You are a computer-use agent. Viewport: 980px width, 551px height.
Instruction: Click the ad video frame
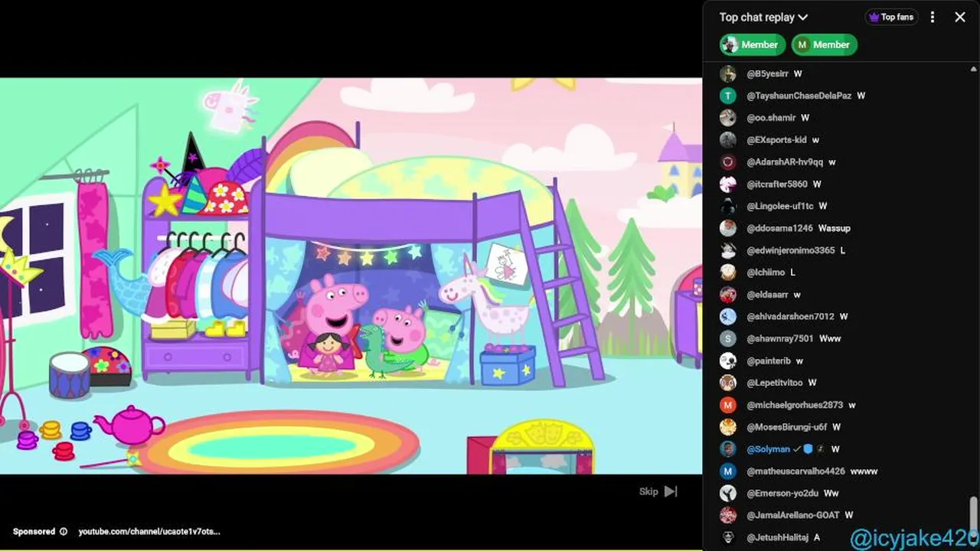[x=351, y=275]
